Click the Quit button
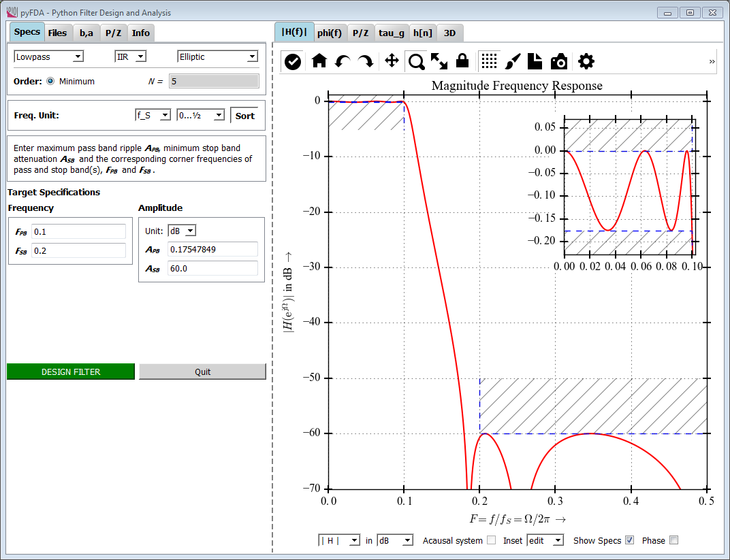The image size is (730, 560). pos(202,372)
